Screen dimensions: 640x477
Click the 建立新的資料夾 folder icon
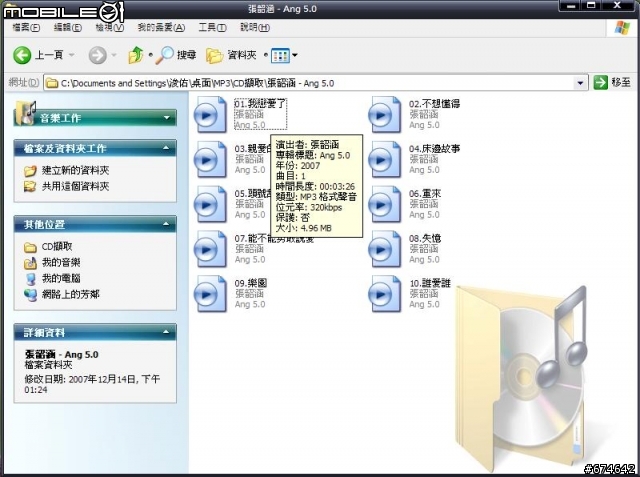(x=30, y=171)
